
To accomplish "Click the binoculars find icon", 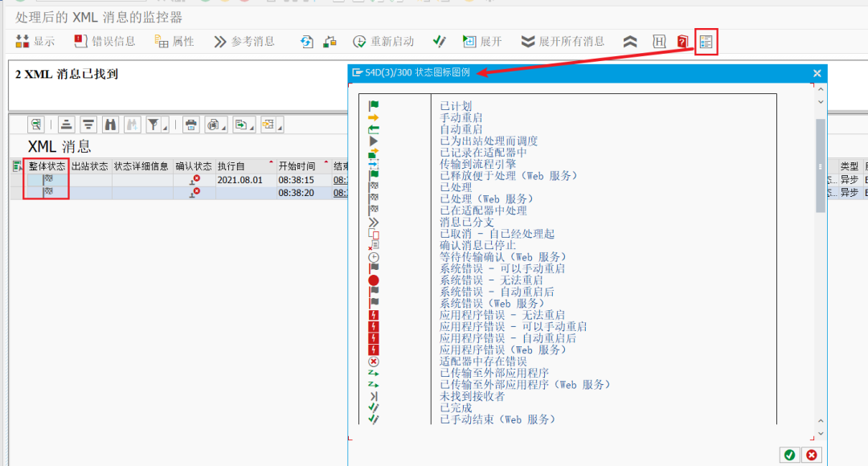I will (x=110, y=125).
